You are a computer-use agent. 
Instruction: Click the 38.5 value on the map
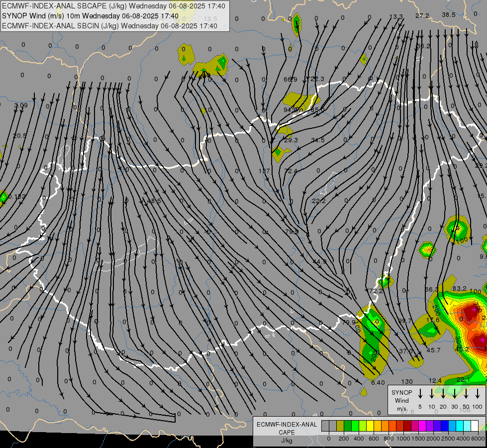coord(449,15)
